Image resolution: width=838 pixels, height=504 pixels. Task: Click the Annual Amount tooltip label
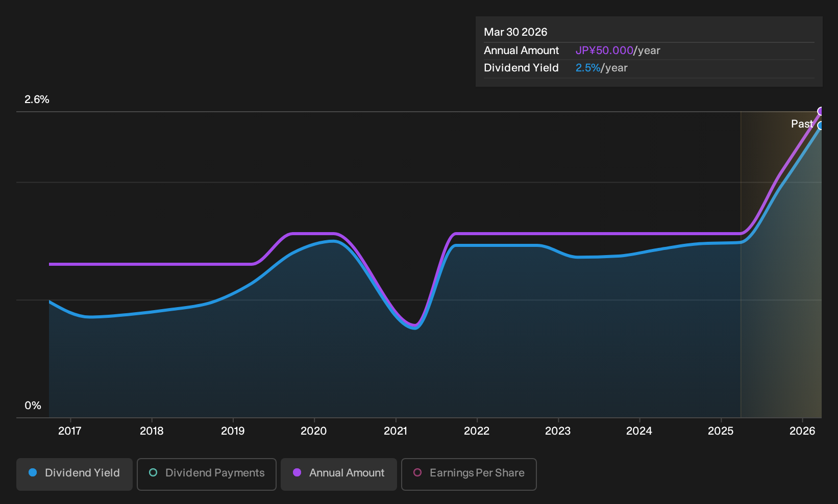tap(521, 51)
